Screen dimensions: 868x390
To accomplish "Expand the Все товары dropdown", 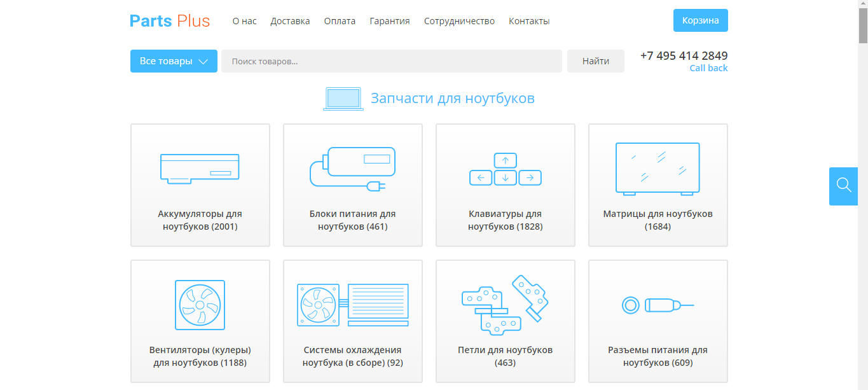I will pos(173,60).
